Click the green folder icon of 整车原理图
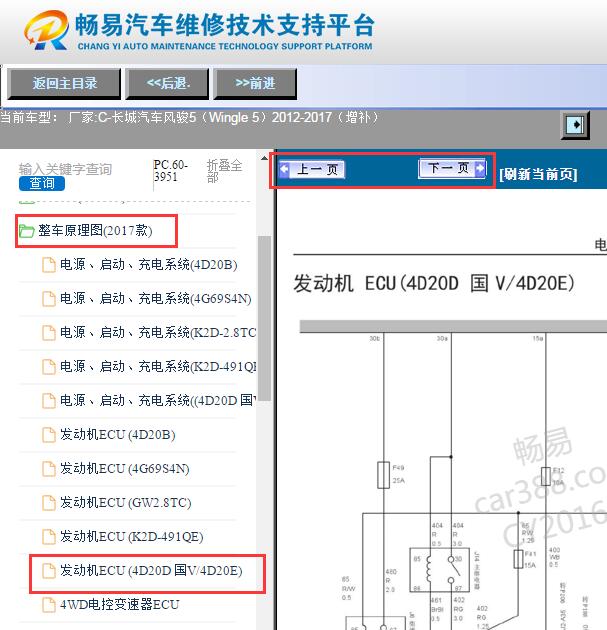 [x=27, y=231]
